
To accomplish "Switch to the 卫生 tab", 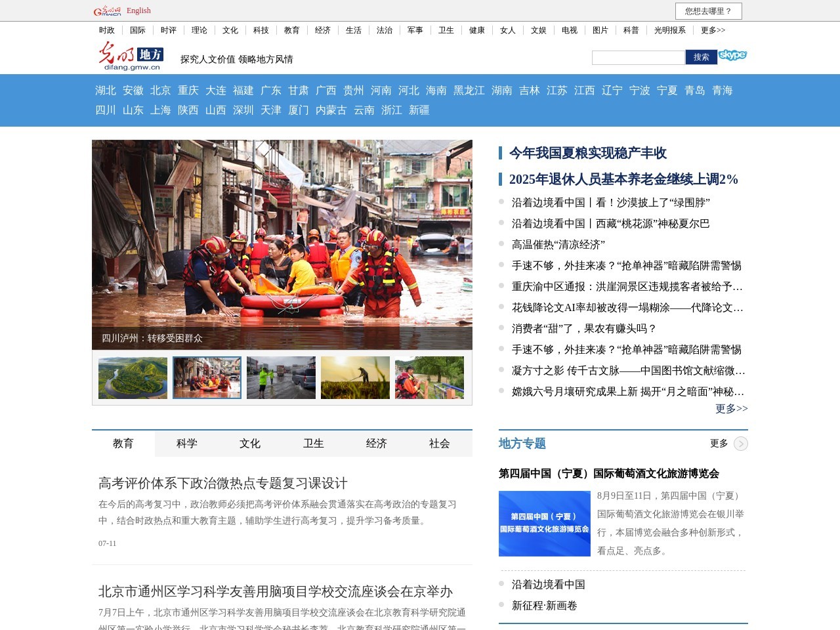I will pyautogui.click(x=313, y=443).
